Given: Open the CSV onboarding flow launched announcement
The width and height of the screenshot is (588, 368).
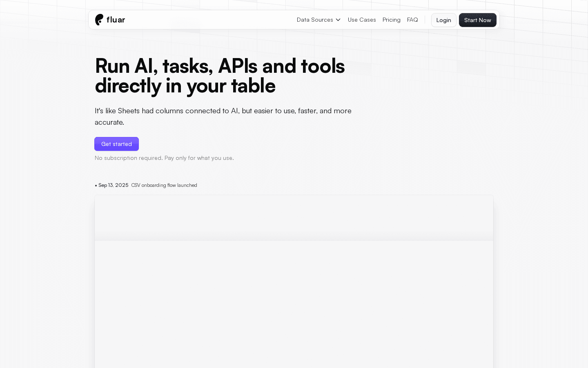Looking at the screenshot, I should [164, 185].
